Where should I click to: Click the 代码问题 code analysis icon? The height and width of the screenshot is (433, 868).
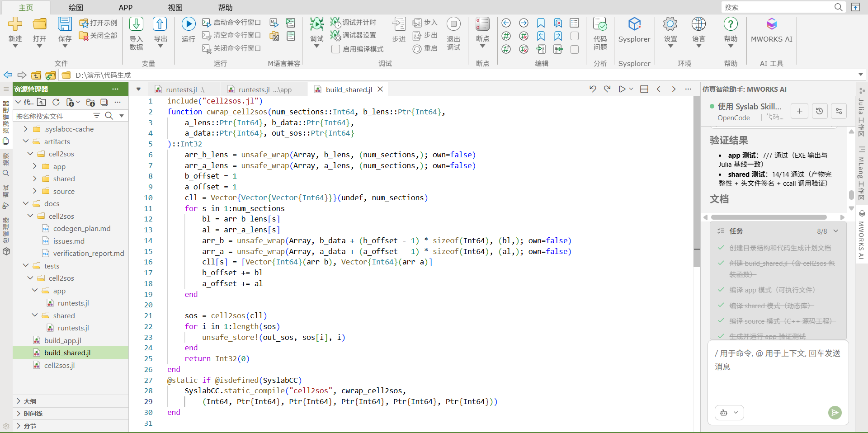(600, 24)
